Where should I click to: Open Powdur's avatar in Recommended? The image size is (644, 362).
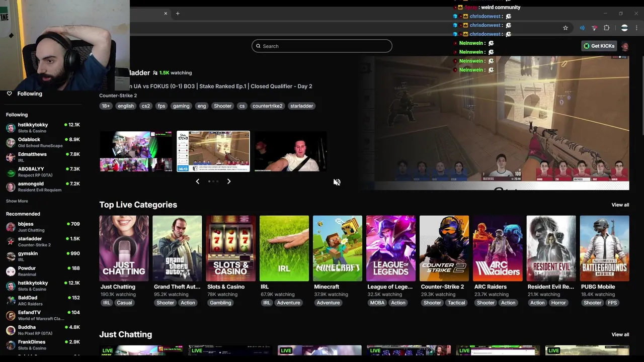11,271
